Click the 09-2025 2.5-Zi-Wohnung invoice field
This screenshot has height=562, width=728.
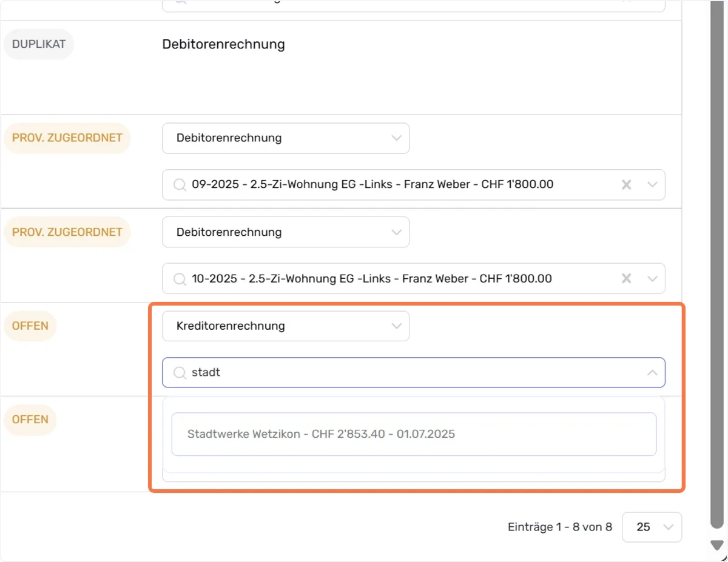(x=414, y=185)
